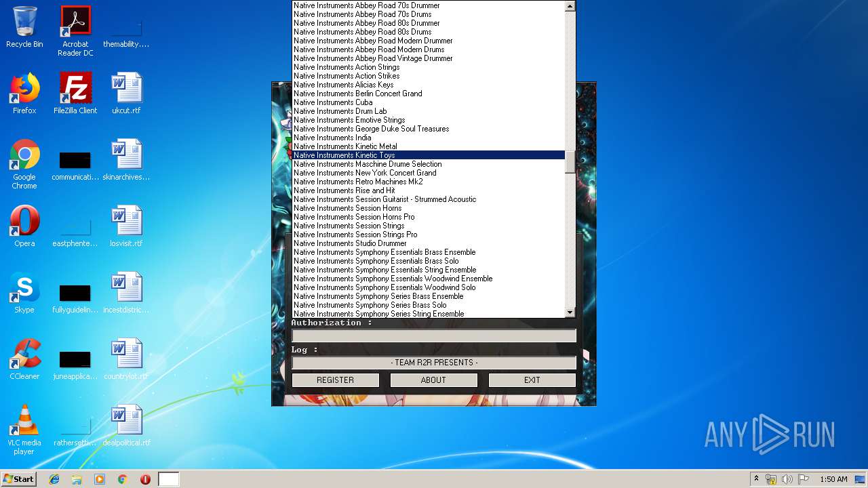
Task: Open the skinarchives document icon
Action: 126,160
